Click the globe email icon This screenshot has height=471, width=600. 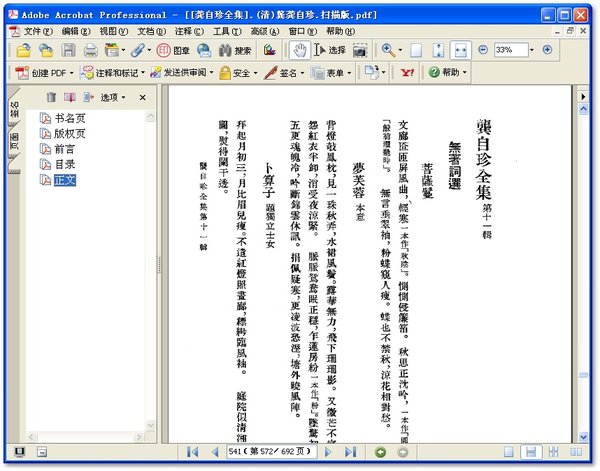coord(204,50)
